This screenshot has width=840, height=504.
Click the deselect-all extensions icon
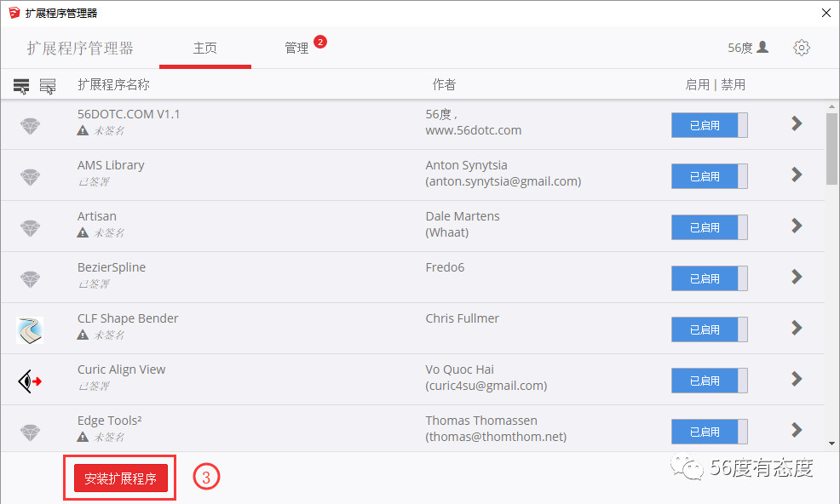[48, 85]
